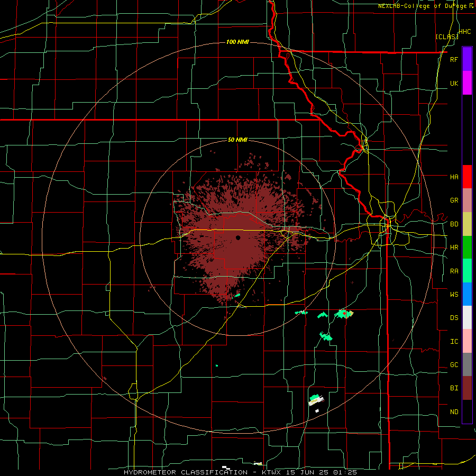Click the 'ND' legend label

[x=454, y=412]
